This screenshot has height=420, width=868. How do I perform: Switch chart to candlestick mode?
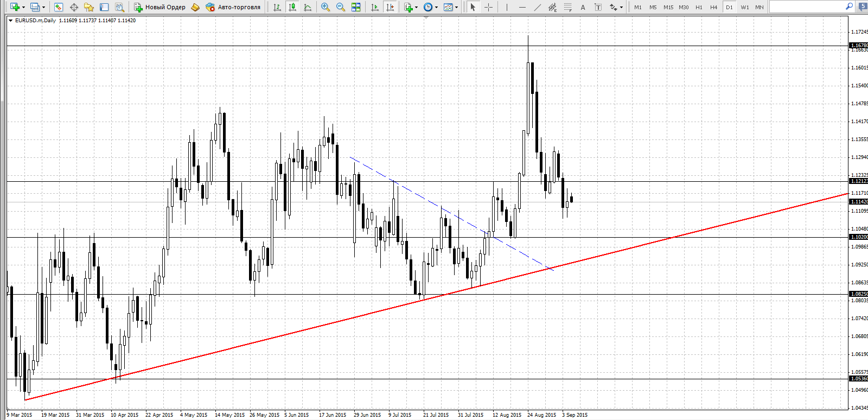point(292,7)
